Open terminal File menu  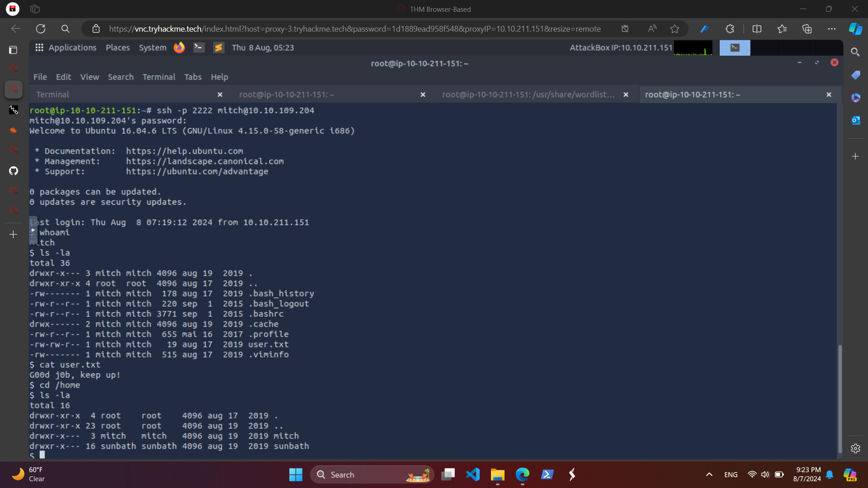pyautogui.click(x=40, y=77)
